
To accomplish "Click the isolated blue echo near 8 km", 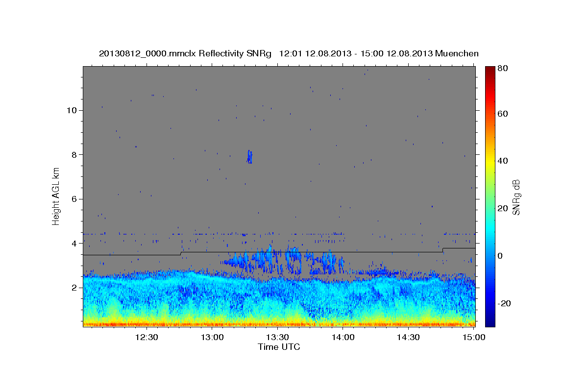I will [249, 156].
